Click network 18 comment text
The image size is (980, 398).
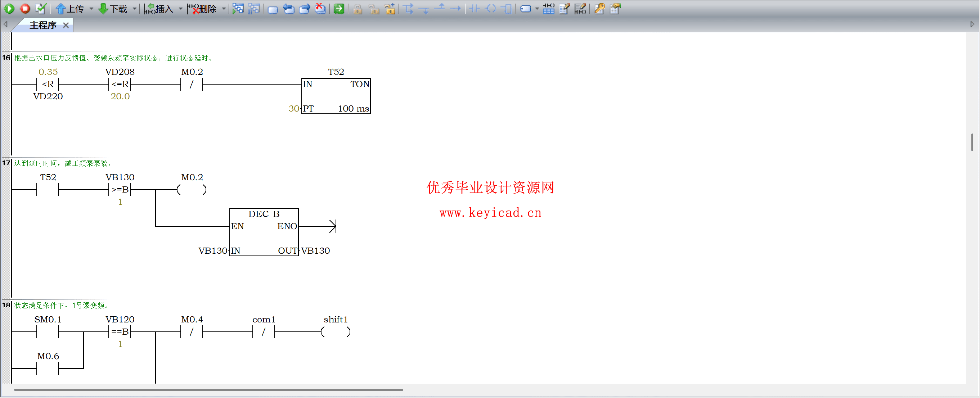[62, 305]
